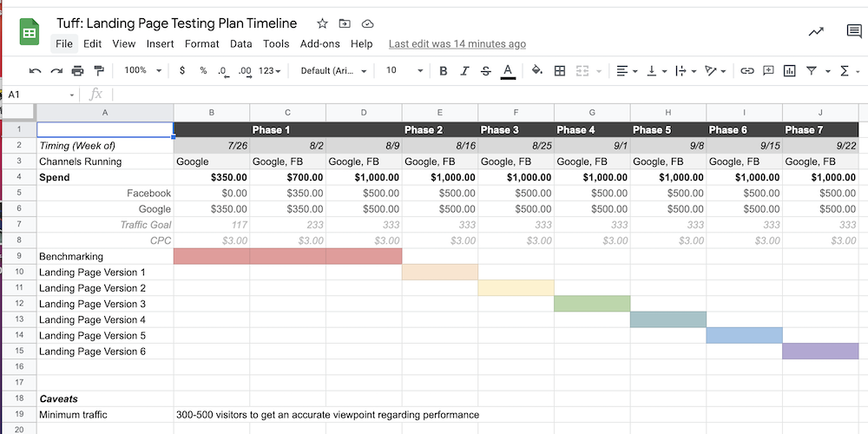
Task: Select the Spend $700.00 cell
Action: [288, 178]
